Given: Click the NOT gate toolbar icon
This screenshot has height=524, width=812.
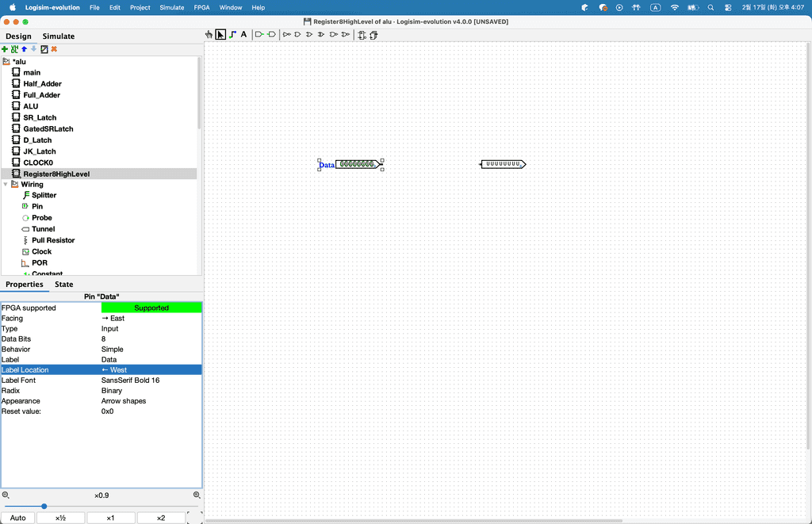Looking at the screenshot, I should point(287,35).
